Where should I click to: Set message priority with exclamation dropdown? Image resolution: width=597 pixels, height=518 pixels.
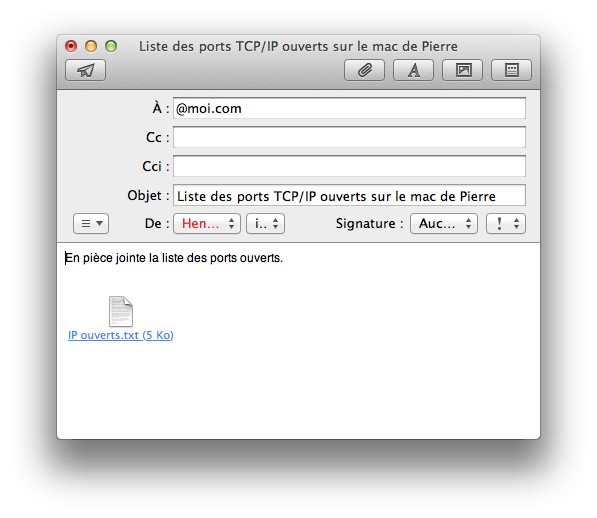click(506, 223)
